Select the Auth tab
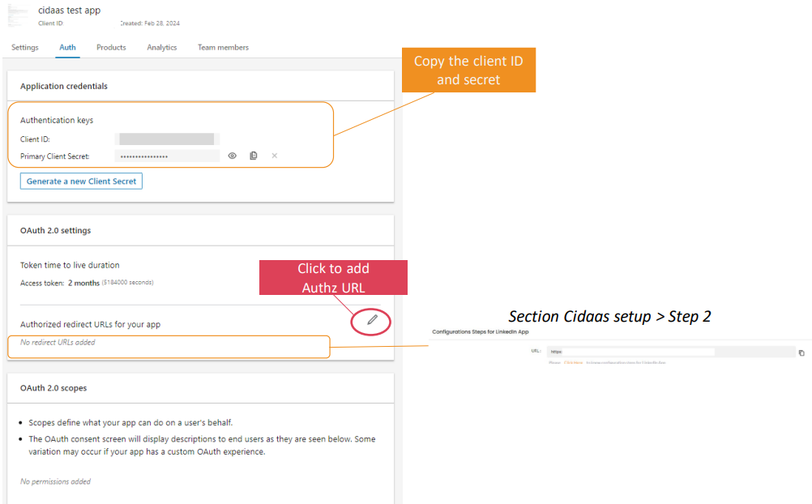This screenshot has width=812, height=504. tap(67, 47)
